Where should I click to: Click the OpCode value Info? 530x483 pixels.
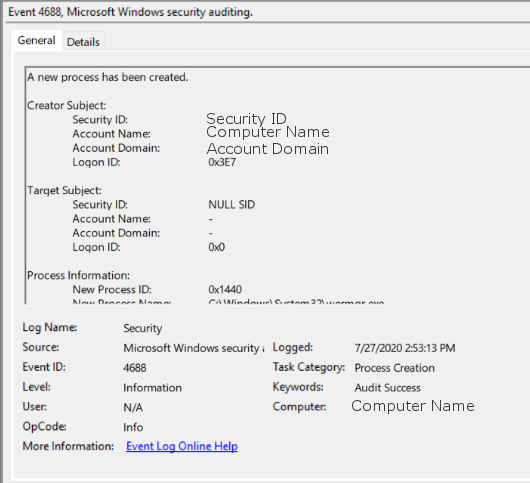click(x=133, y=427)
